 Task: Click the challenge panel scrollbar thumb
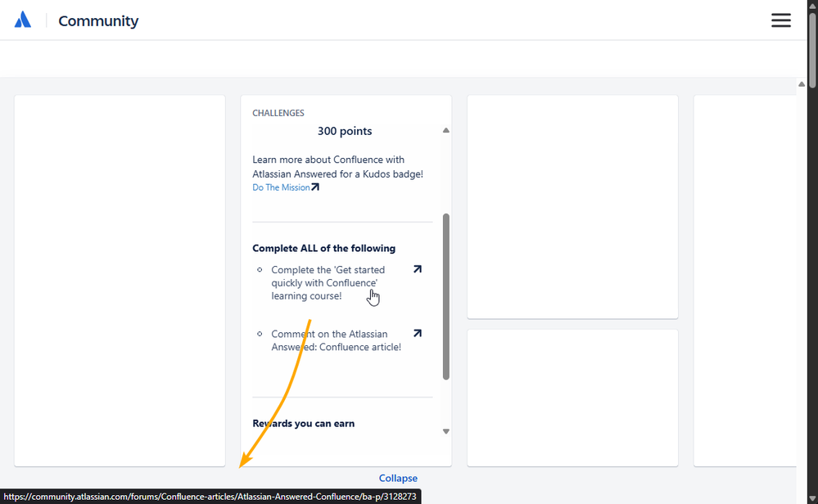click(x=446, y=296)
